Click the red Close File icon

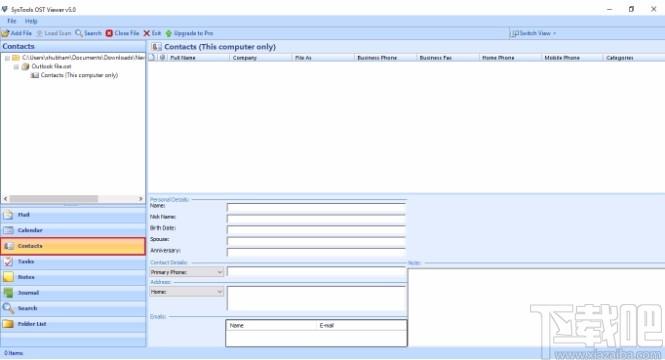click(x=109, y=33)
